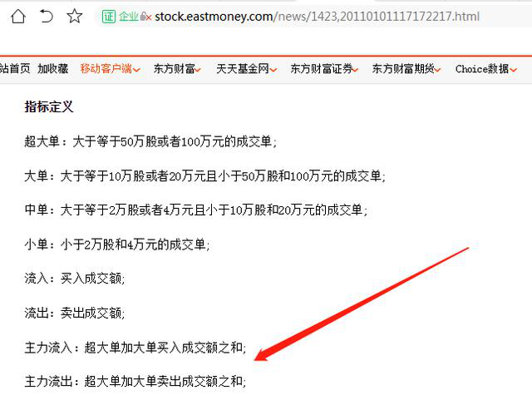Bookmark page with the star icon

point(74,16)
